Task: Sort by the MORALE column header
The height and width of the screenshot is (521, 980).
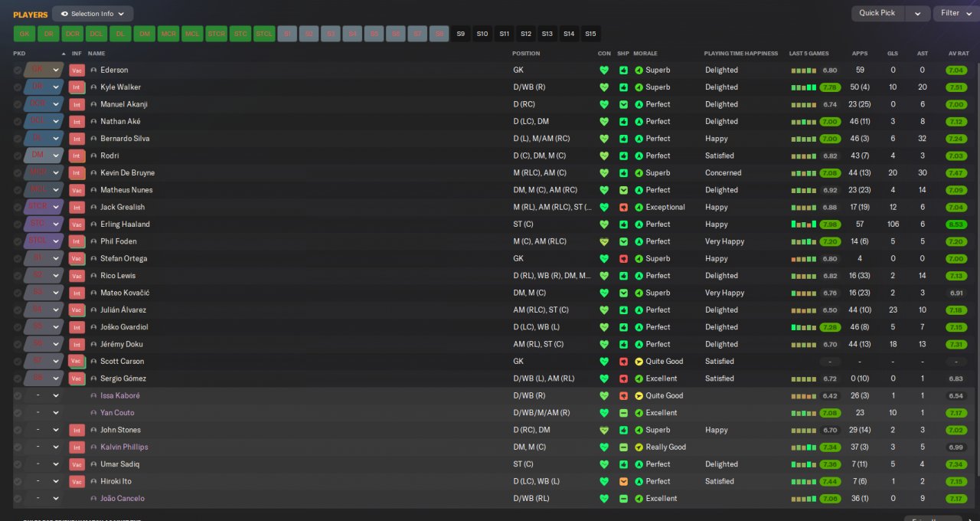Action: tap(645, 54)
